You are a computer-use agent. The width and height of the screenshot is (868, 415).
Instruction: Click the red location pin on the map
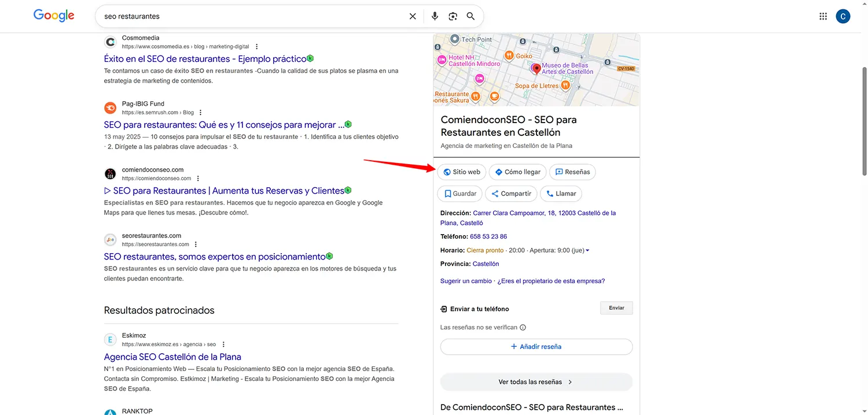click(536, 69)
